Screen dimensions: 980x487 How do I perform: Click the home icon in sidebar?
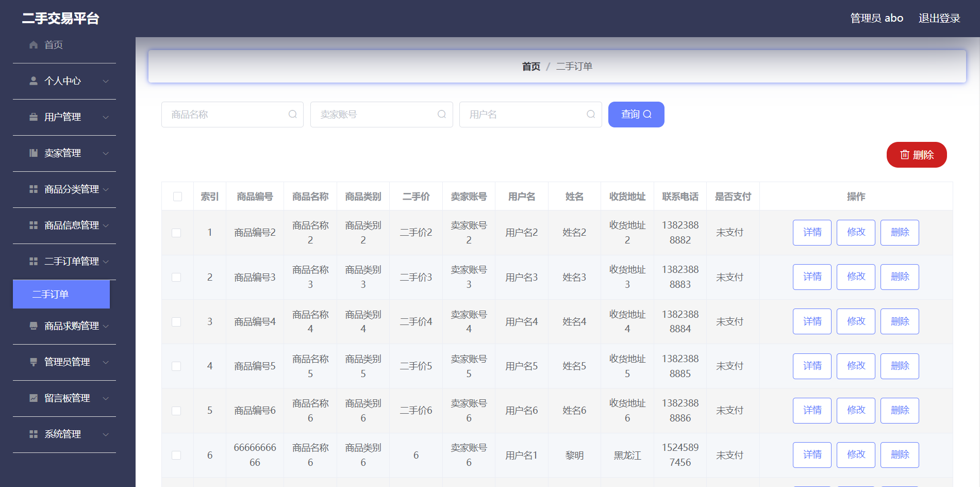(34, 45)
